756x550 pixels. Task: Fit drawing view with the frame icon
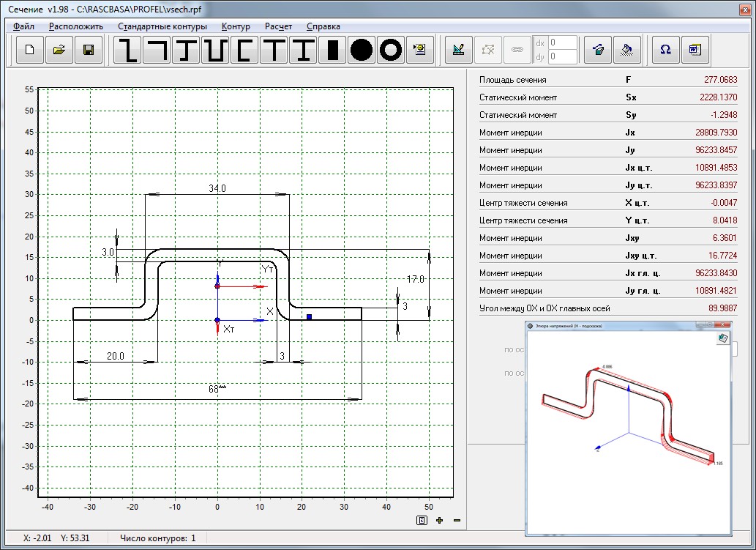pyautogui.click(x=422, y=520)
